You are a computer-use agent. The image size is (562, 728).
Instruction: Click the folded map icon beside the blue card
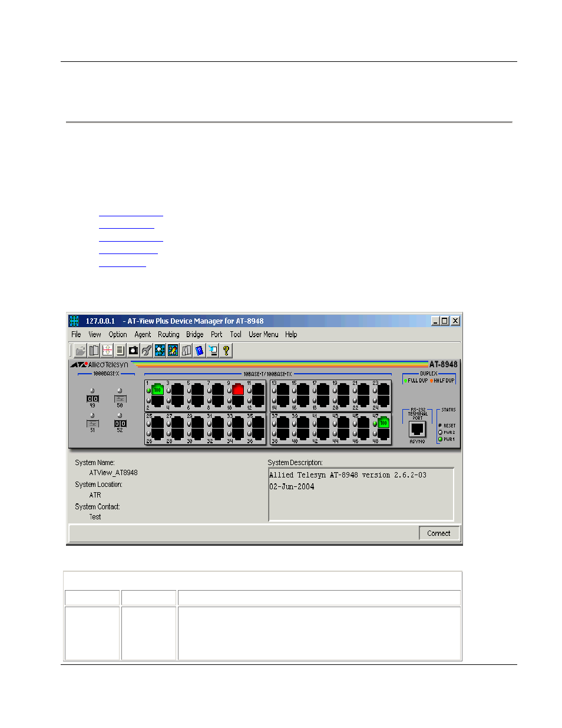pyautogui.click(x=186, y=350)
